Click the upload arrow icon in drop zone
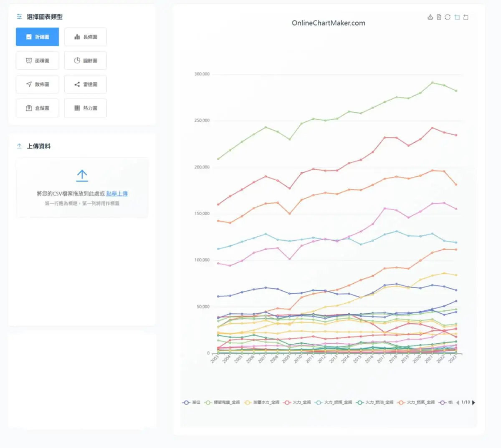The width and height of the screenshot is (501, 448). (x=82, y=176)
